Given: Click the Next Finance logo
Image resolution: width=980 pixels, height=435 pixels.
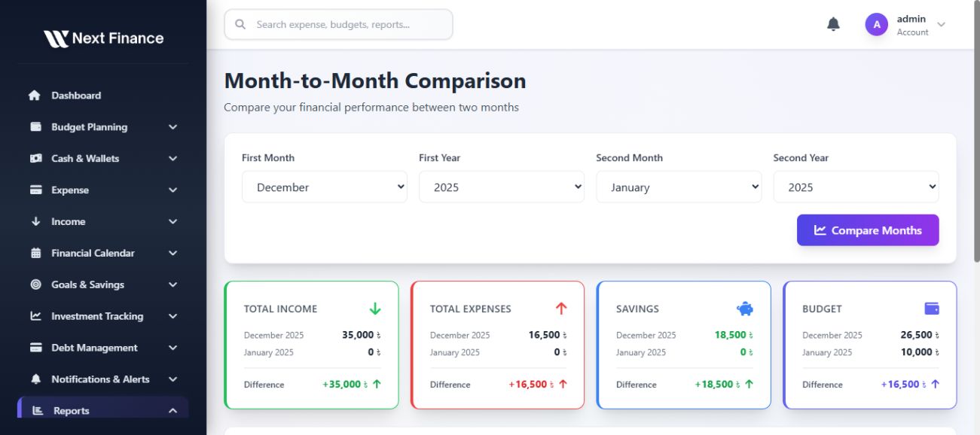Looking at the screenshot, I should click(x=103, y=38).
